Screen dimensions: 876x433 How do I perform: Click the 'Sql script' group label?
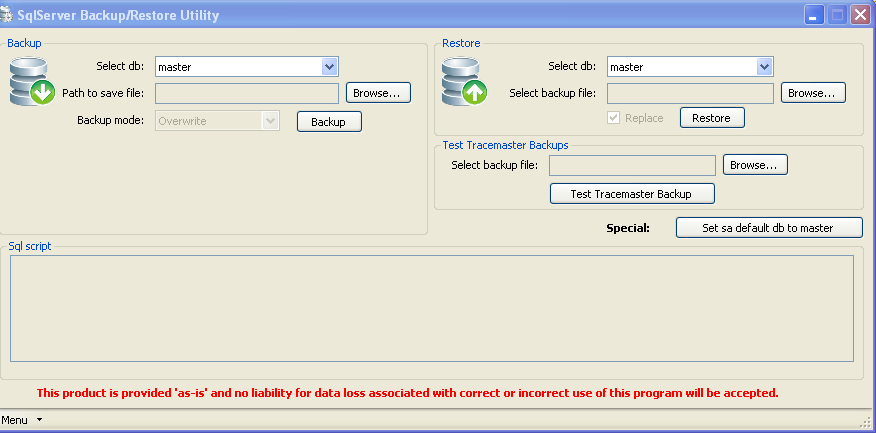[x=30, y=246]
